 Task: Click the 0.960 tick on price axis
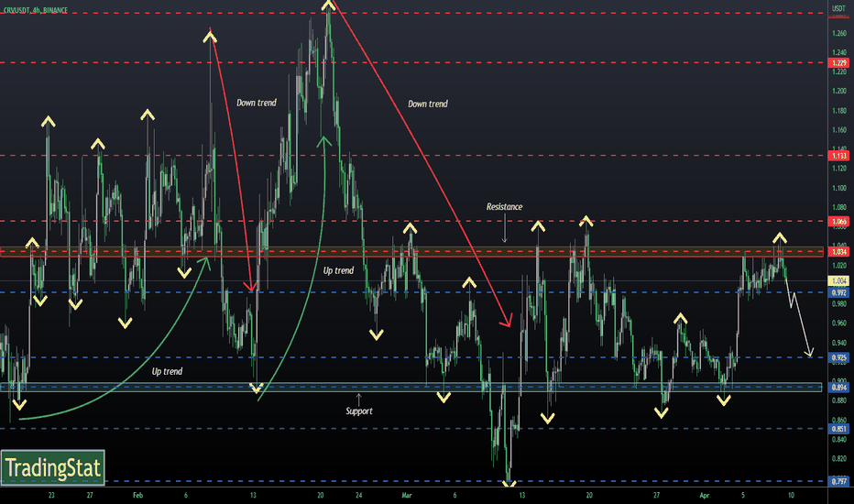pyautogui.click(x=838, y=323)
